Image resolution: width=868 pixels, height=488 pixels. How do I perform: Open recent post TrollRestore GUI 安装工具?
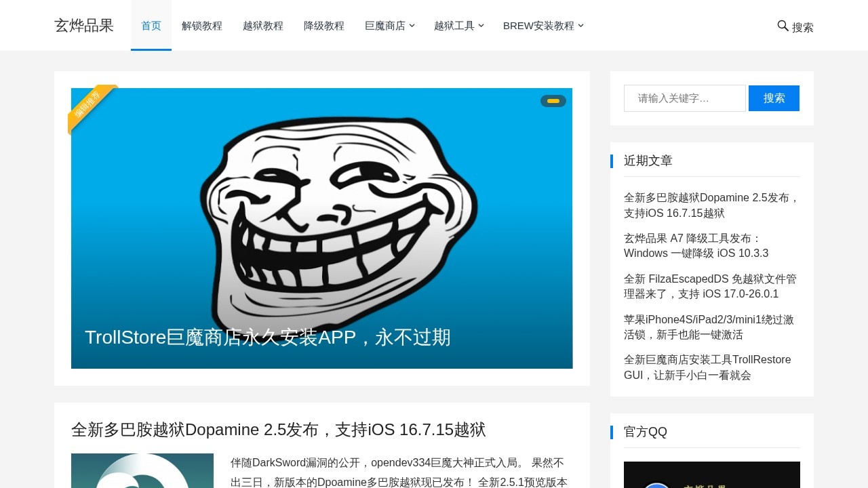click(x=707, y=367)
